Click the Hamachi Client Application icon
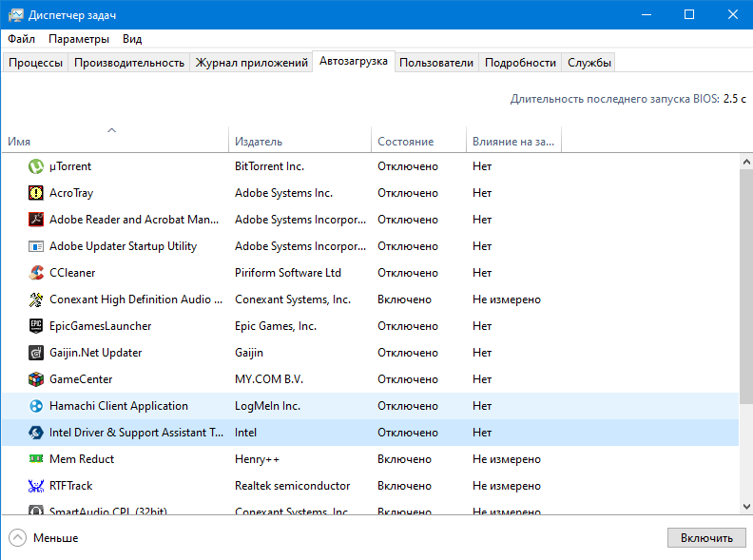This screenshot has height=560, width=753. (x=36, y=406)
